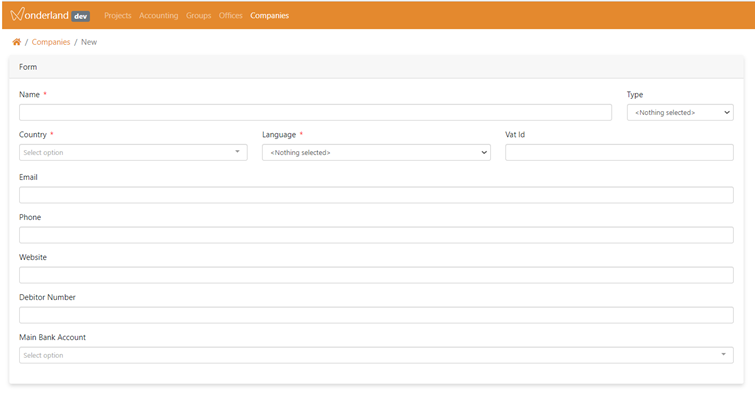Open the Offices menu
755x395 pixels.
[231, 15]
